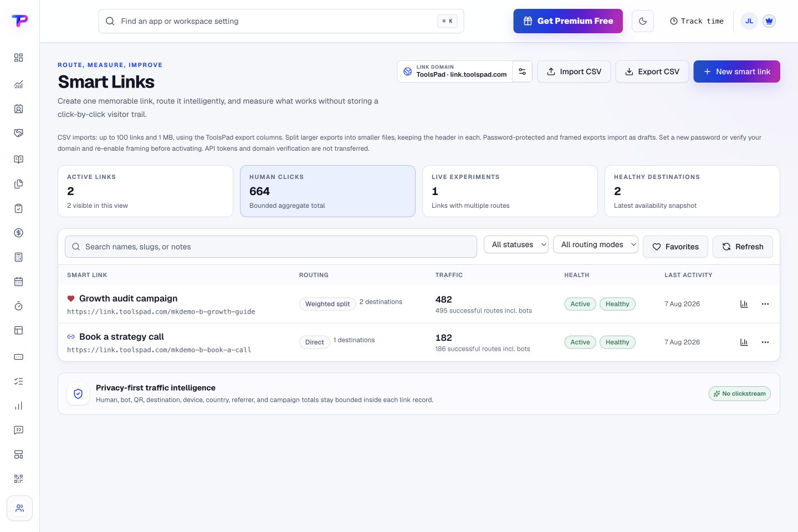Click the Smart Link column header
This screenshot has height=532, width=798.
[87, 275]
